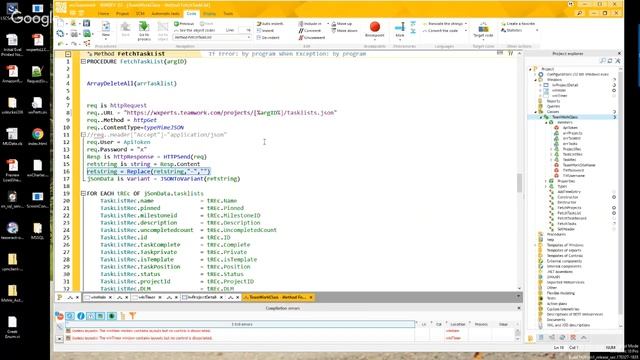Select Queries node in Project explorer
Viewport: 640px width, 360px height.
pos(553,106)
